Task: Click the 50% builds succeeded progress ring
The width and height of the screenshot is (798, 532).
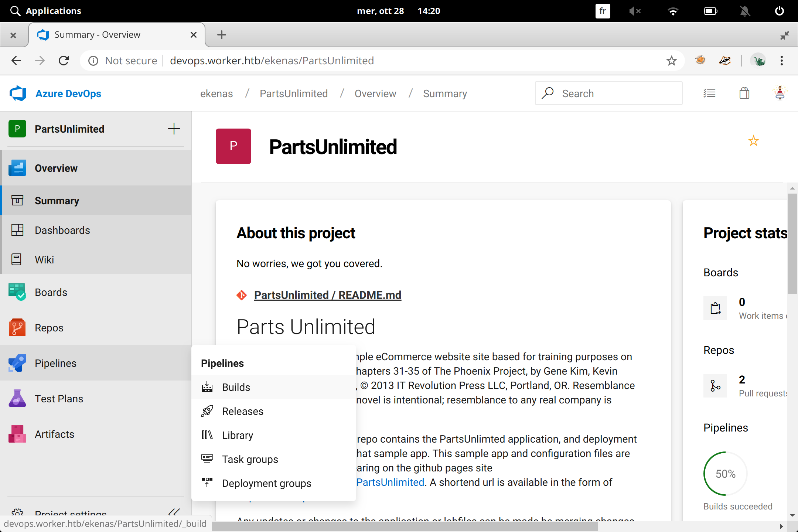Action: tap(725, 474)
